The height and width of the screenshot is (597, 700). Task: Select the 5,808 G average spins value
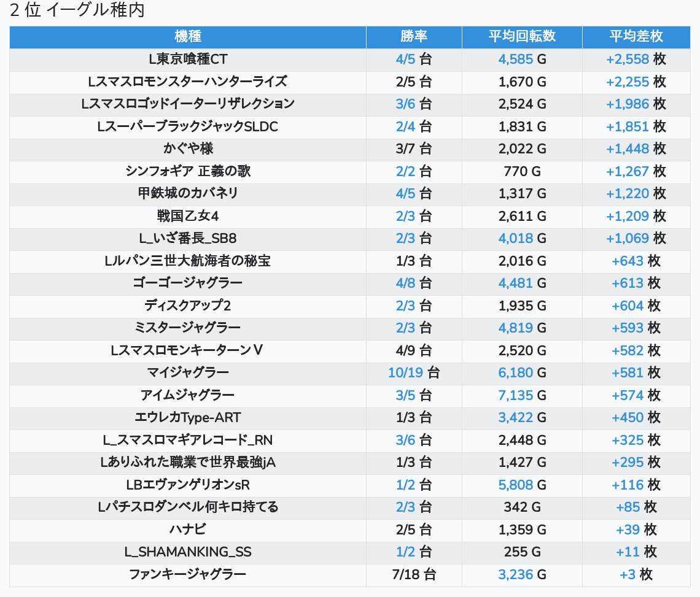pos(522,485)
